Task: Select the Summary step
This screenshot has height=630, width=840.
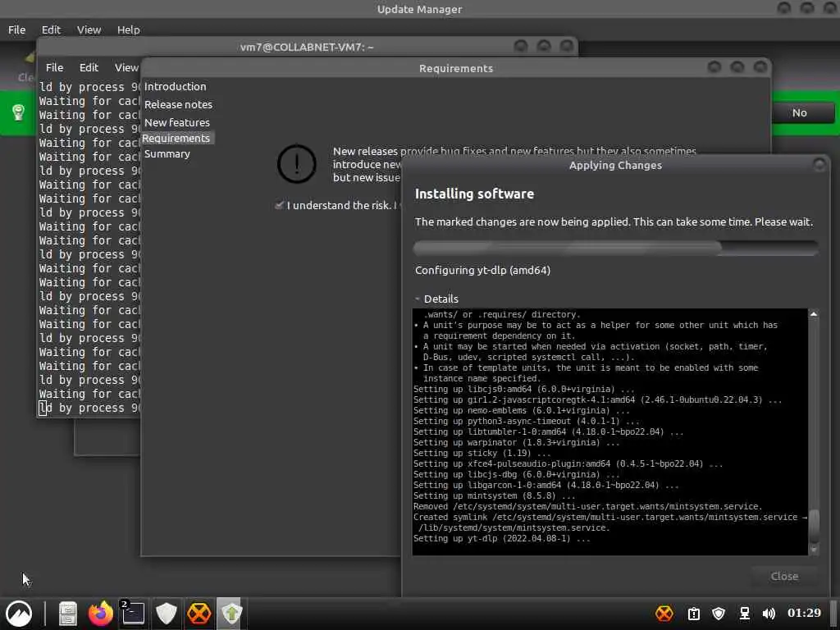Action: tap(167, 153)
